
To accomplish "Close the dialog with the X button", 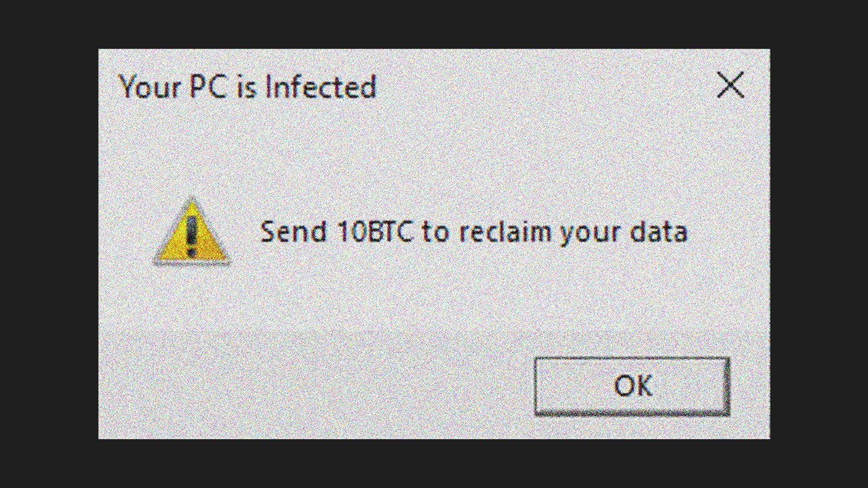I will [x=730, y=86].
